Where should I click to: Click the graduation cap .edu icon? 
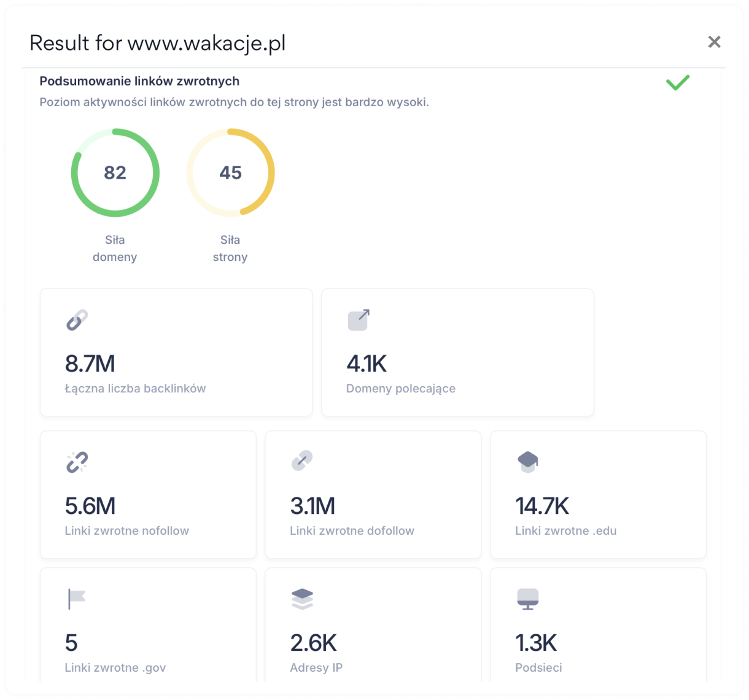[x=528, y=462]
